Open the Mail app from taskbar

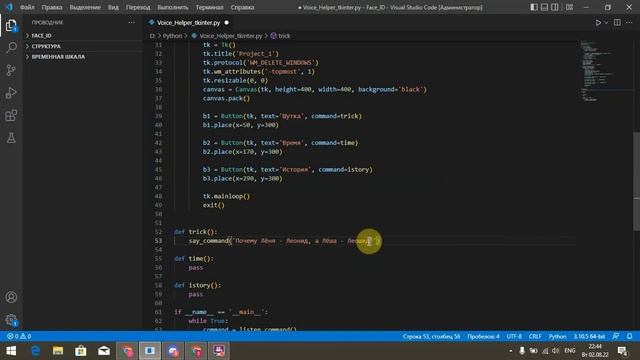point(104,351)
